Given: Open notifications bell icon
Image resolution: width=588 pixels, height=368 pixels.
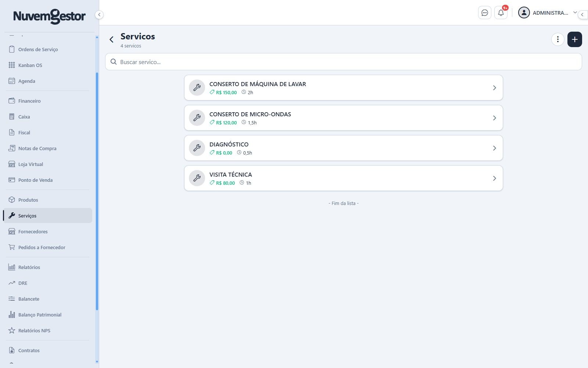Looking at the screenshot, I should click(501, 13).
